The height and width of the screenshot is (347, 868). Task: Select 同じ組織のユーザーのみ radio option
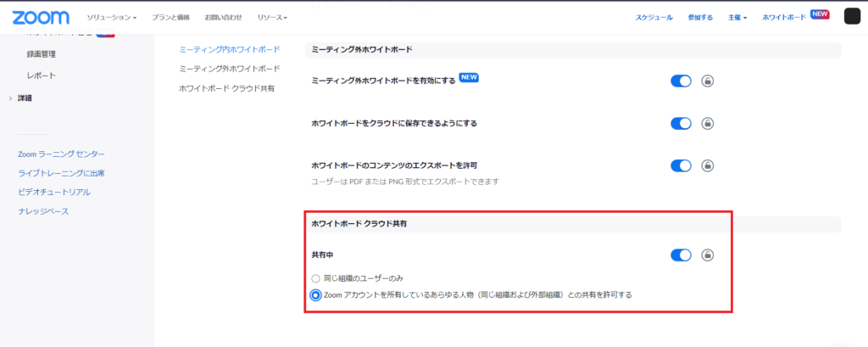point(316,278)
